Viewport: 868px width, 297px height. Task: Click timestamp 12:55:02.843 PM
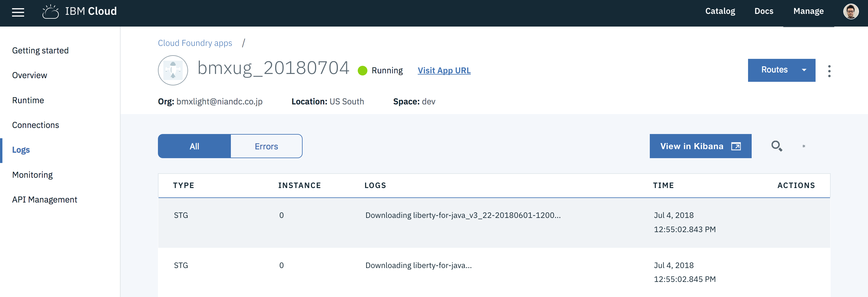685,229
